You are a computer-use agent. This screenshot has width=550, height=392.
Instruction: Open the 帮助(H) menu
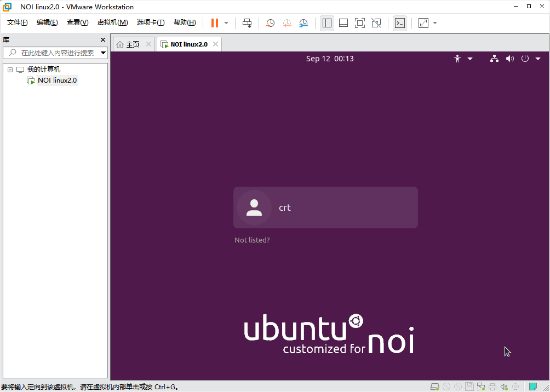[185, 23]
